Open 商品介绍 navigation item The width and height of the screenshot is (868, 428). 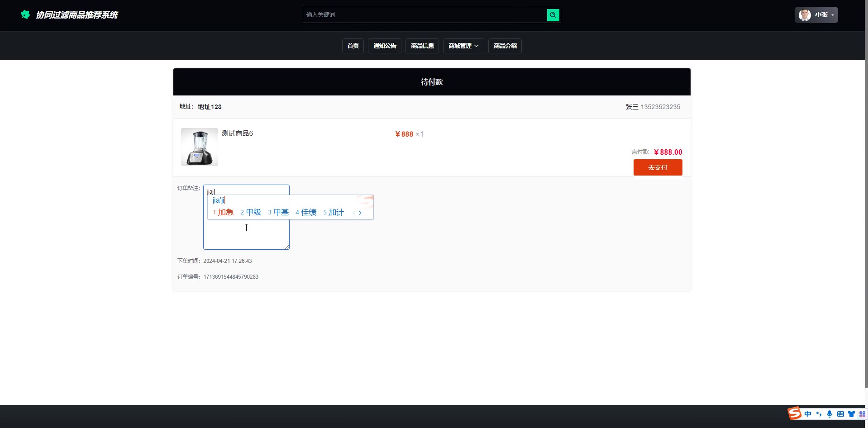pyautogui.click(x=505, y=46)
